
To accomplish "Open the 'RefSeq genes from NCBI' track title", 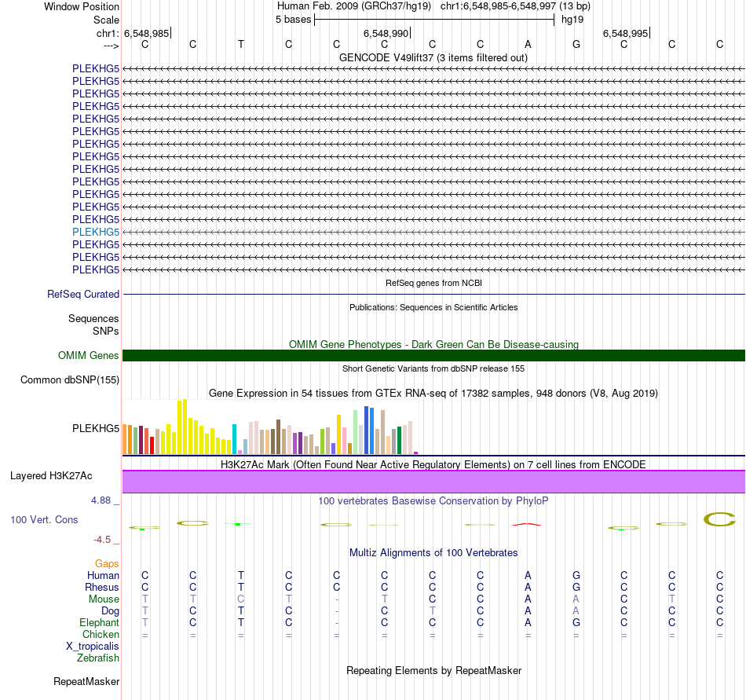I will (x=433, y=283).
